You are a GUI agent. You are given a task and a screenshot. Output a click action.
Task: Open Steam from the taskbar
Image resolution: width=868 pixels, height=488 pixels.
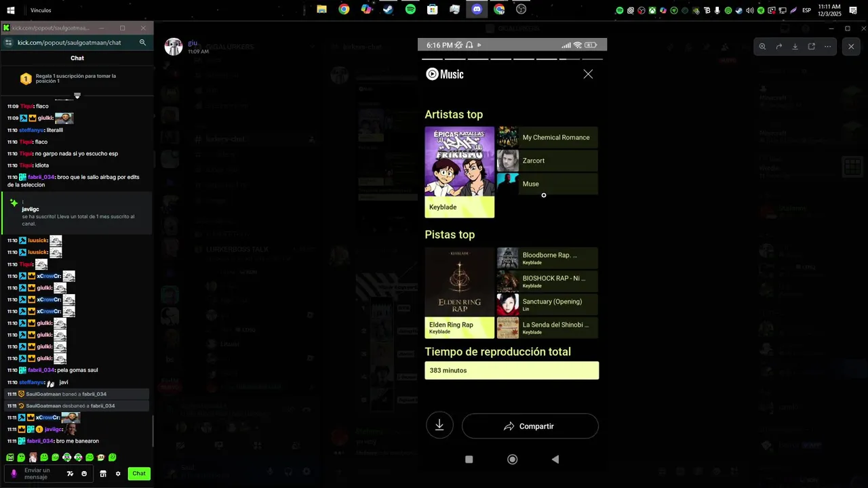388,9
